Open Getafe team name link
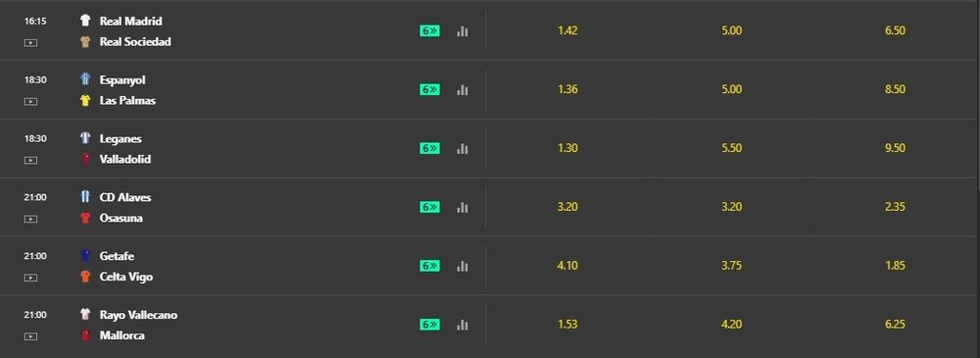This screenshot has width=980, height=358. [117, 256]
